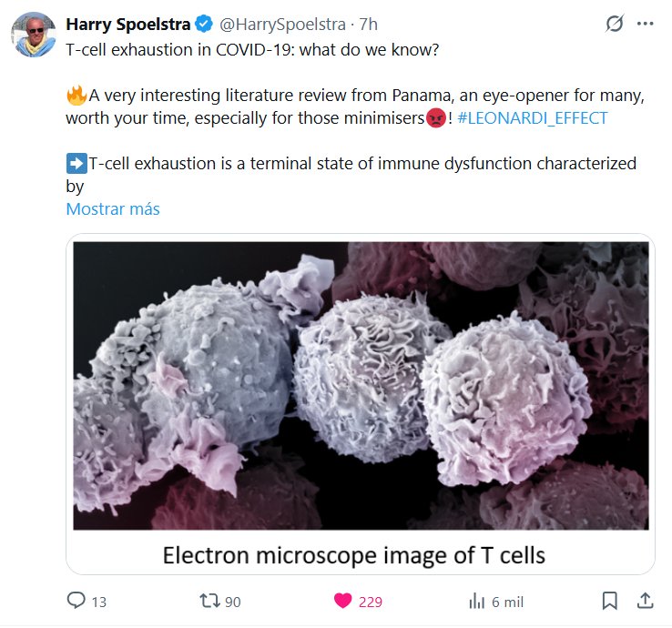Open the three-dot more options menu

pyautogui.click(x=646, y=25)
